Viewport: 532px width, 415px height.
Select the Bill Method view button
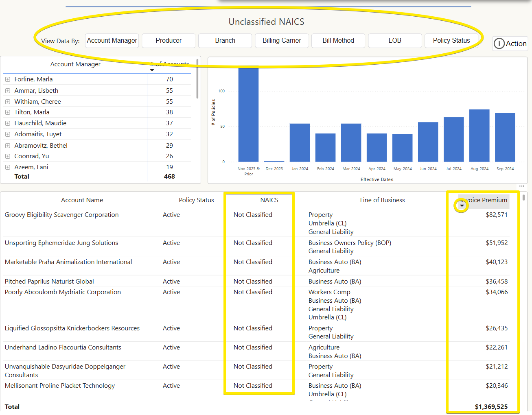click(338, 41)
